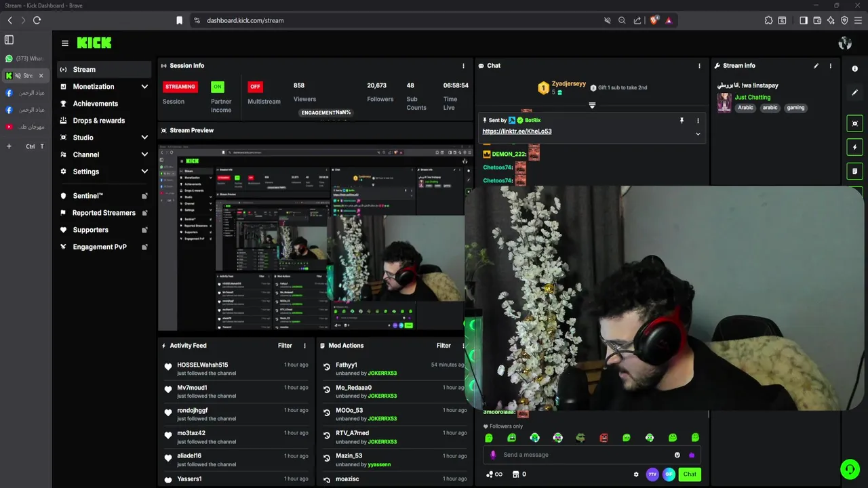The height and width of the screenshot is (488, 868).
Task: Click the purple microphone icon in chat input
Action: [x=493, y=455]
